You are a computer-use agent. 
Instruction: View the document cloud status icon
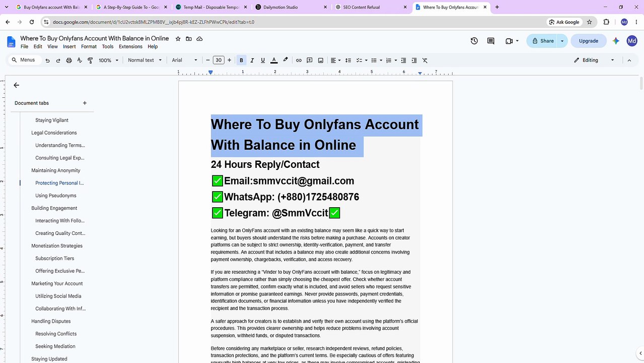[199, 39]
